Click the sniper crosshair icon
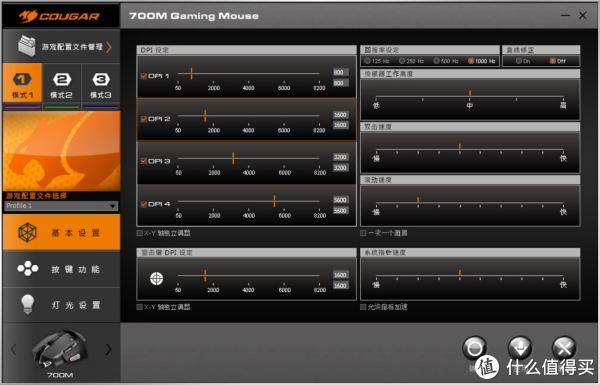Viewport: 600px width, 385px height. (x=156, y=279)
